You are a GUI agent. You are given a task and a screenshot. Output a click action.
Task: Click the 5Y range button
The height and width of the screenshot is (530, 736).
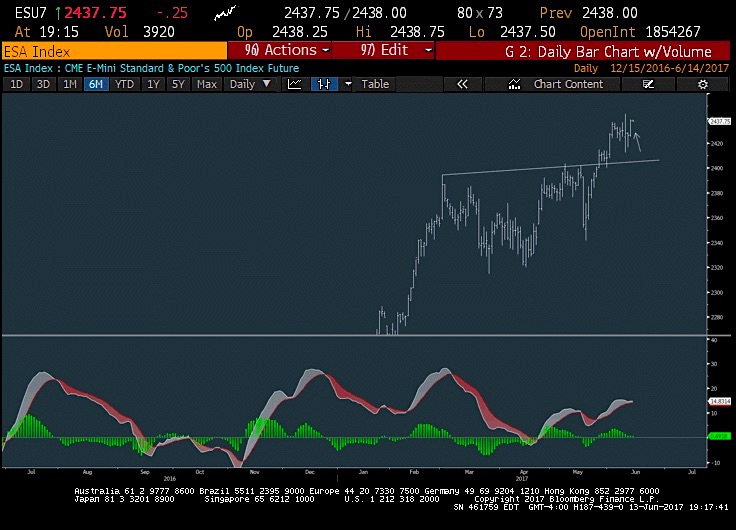pos(178,84)
